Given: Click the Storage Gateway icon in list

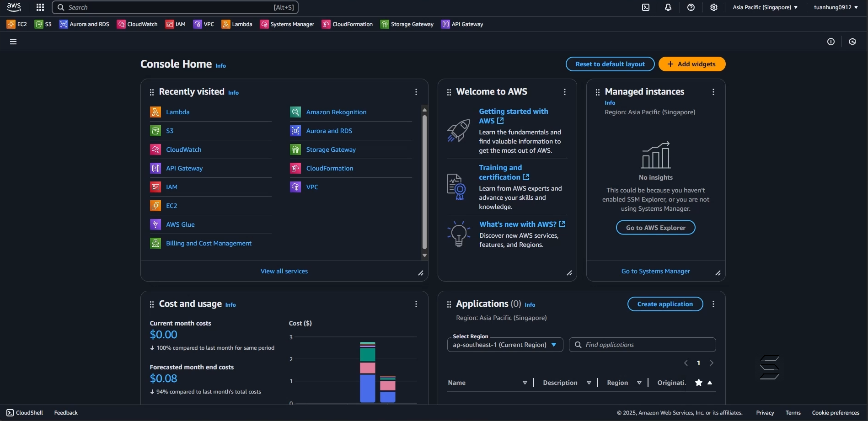Looking at the screenshot, I should 295,149.
